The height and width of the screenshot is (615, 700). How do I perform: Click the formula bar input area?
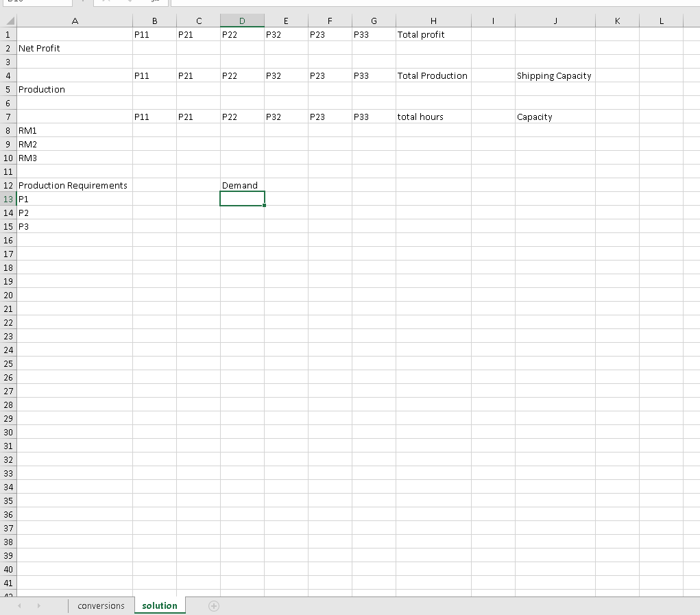435,3
